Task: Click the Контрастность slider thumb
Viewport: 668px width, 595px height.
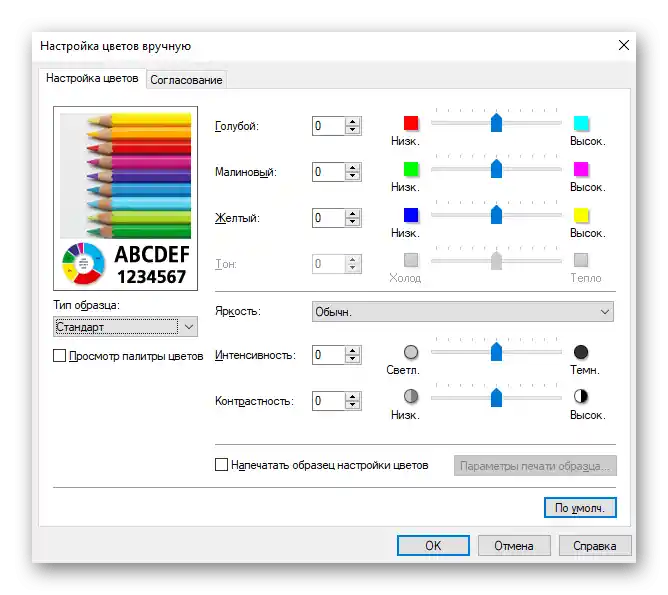Action: click(496, 398)
